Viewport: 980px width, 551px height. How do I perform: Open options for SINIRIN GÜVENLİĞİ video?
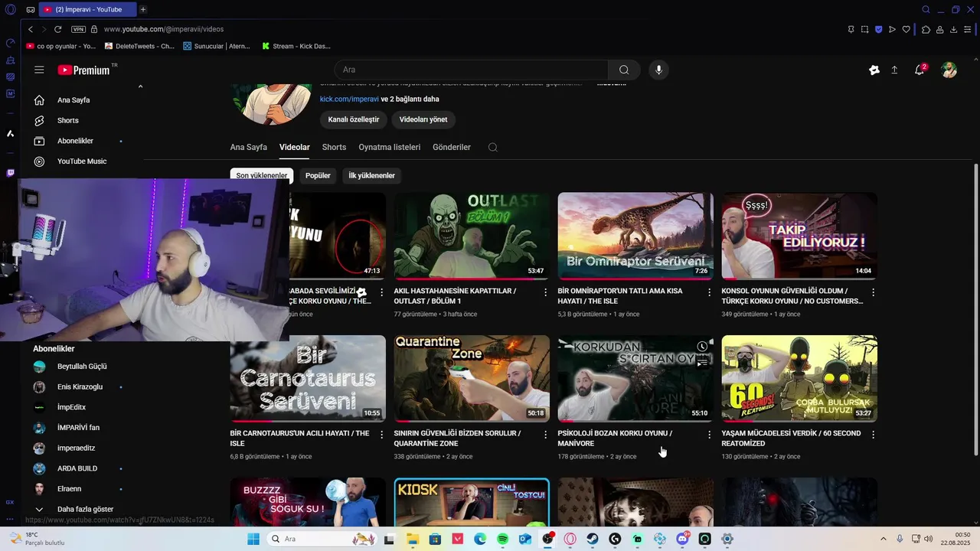(x=546, y=435)
